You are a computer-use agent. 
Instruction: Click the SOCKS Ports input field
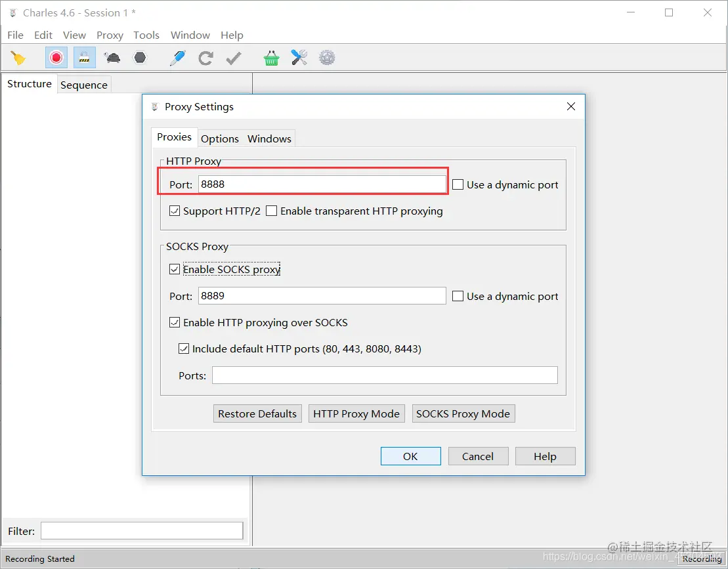click(x=385, y=375)
